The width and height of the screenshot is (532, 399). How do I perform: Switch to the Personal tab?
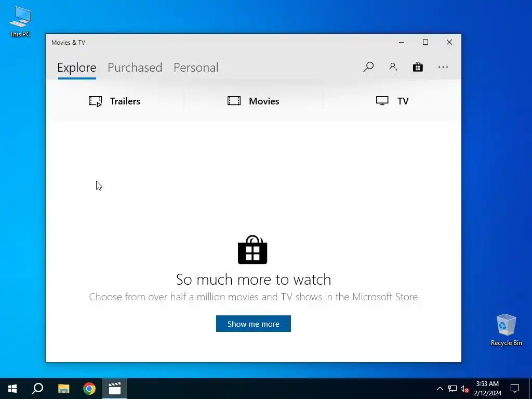click(196, 68)
